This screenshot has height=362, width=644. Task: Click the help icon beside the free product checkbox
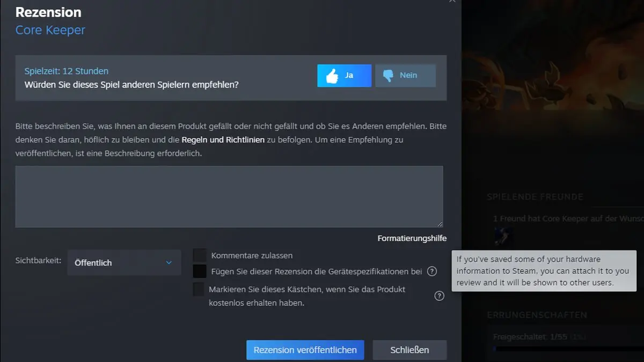[438, 295]
